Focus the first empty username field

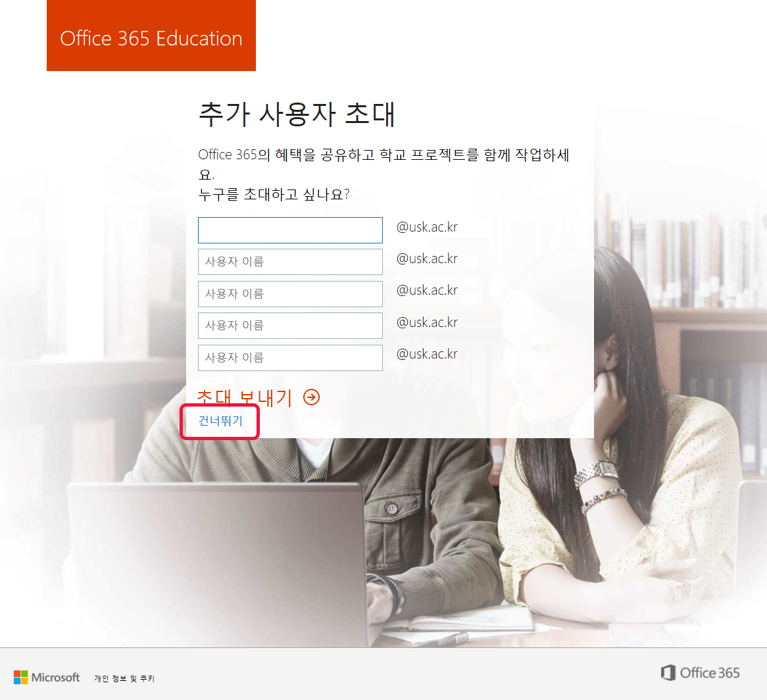pyautogui.click(x=290, y=230)
